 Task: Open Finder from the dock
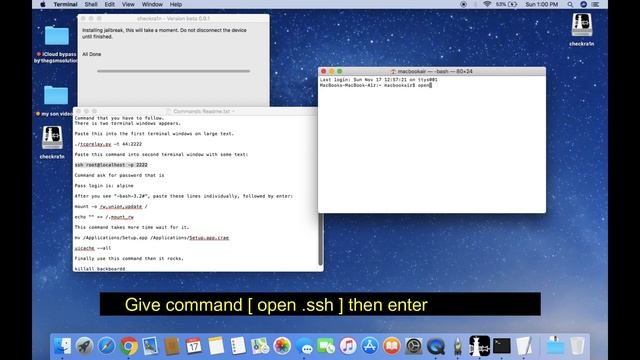tap(62, 346)
